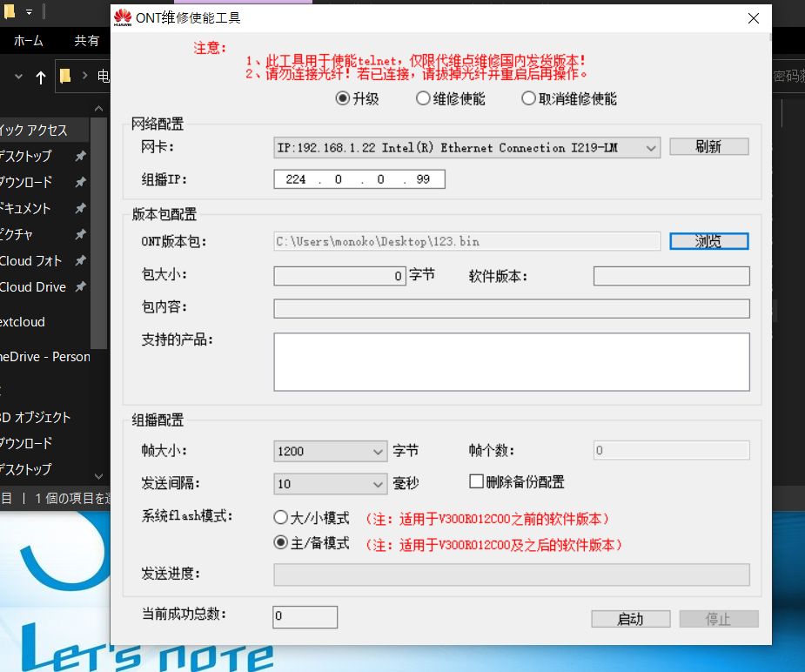Expand the 帧大小 frame size dropdown
This screenshot has height=672, width=805.
pos(378,452)
